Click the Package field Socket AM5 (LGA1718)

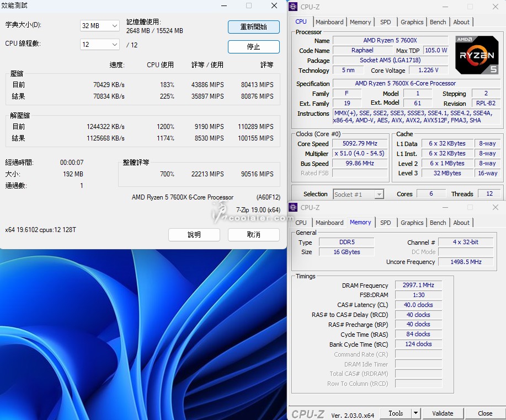(390, 60)
